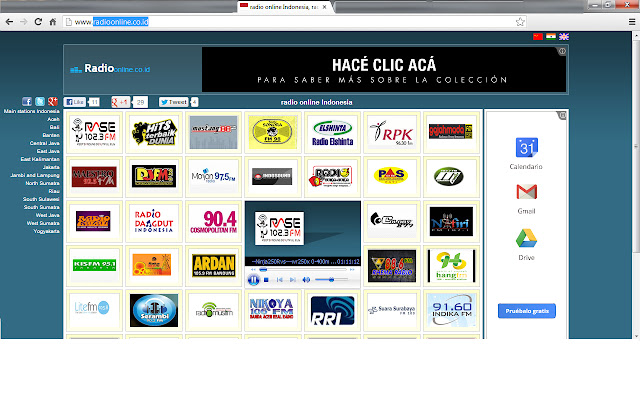Open the RRI station tile
Viewport: 640px width, 400px height.
332,310
